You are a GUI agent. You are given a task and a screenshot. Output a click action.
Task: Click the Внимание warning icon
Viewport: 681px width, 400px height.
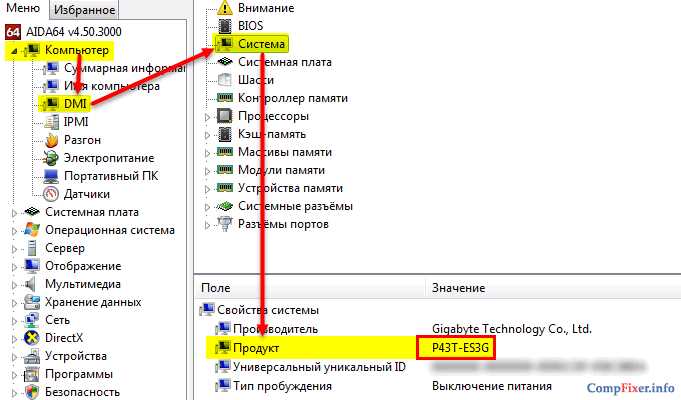(x=225, y=8)
